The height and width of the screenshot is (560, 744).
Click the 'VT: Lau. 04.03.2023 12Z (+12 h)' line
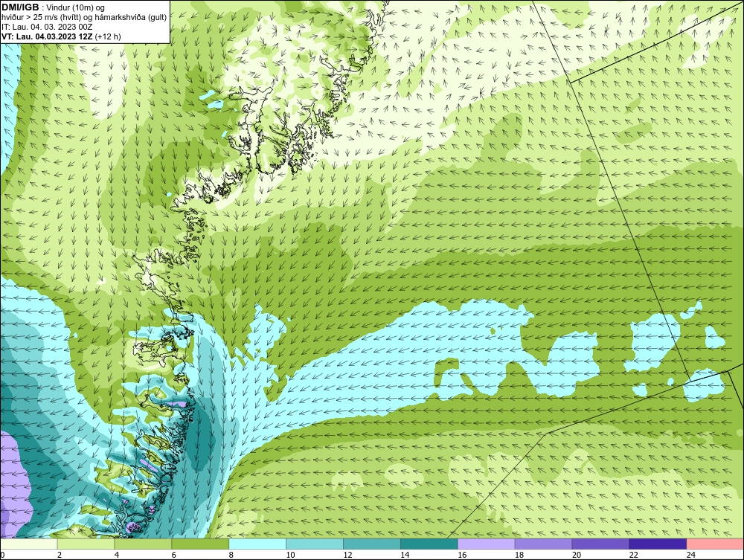coord(61,36)
